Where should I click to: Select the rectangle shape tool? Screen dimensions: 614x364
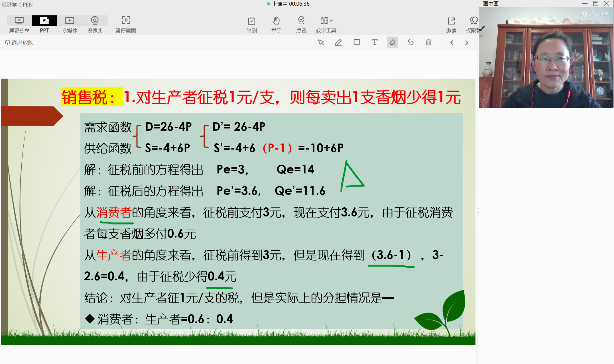(x=357, y=42)
